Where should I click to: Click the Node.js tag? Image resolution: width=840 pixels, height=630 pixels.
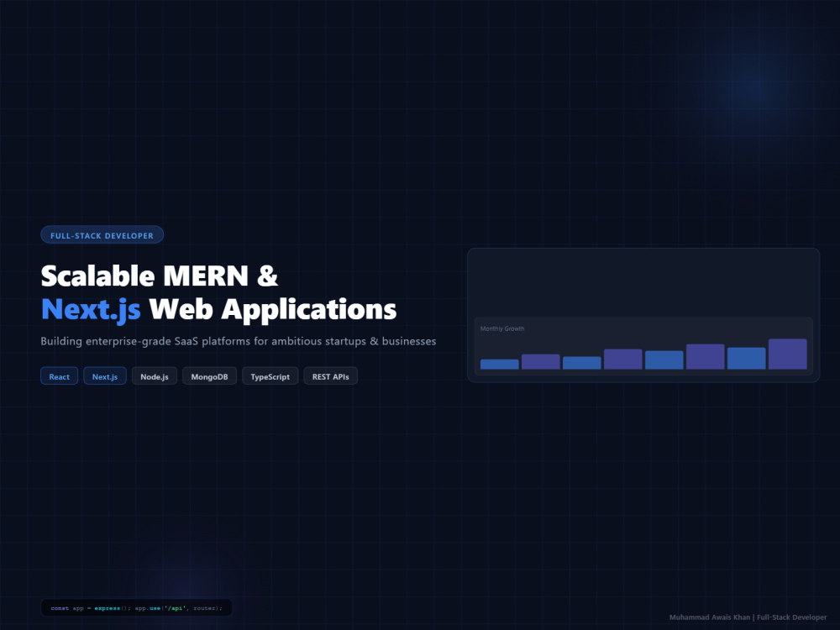coord(155,376)
